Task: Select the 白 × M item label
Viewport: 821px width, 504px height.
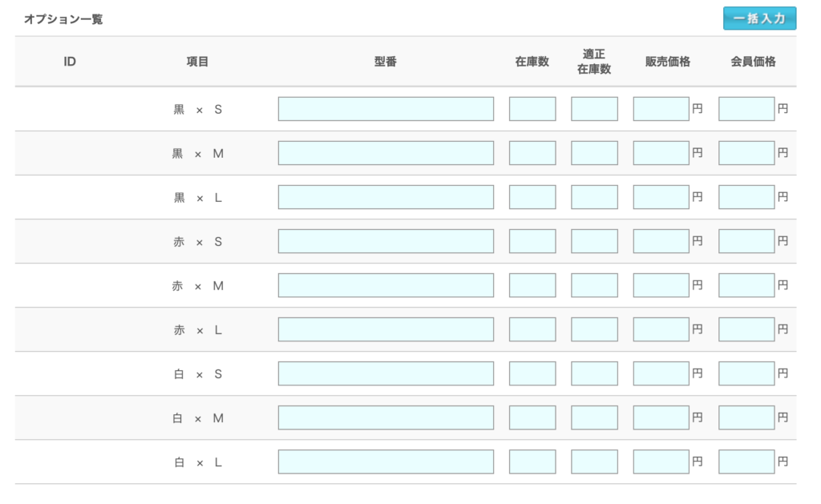Action: point(198,418)
